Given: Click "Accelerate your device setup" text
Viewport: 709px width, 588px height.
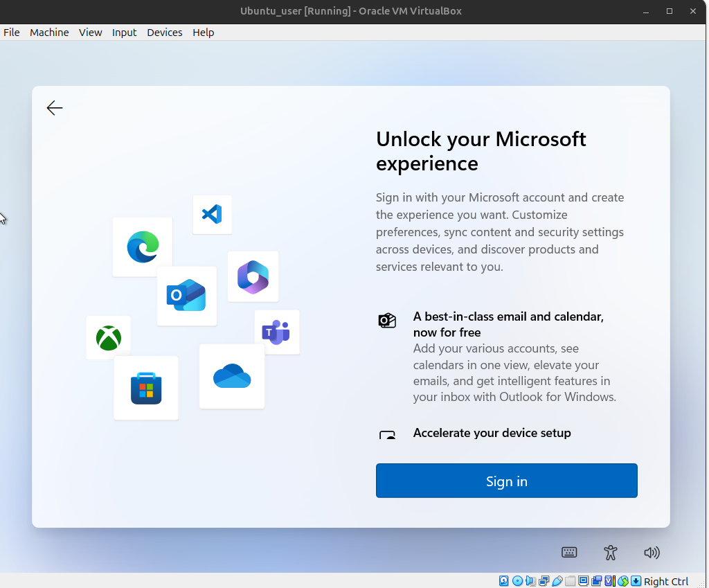Looking at the screenshot, I should tap(492, 433).
